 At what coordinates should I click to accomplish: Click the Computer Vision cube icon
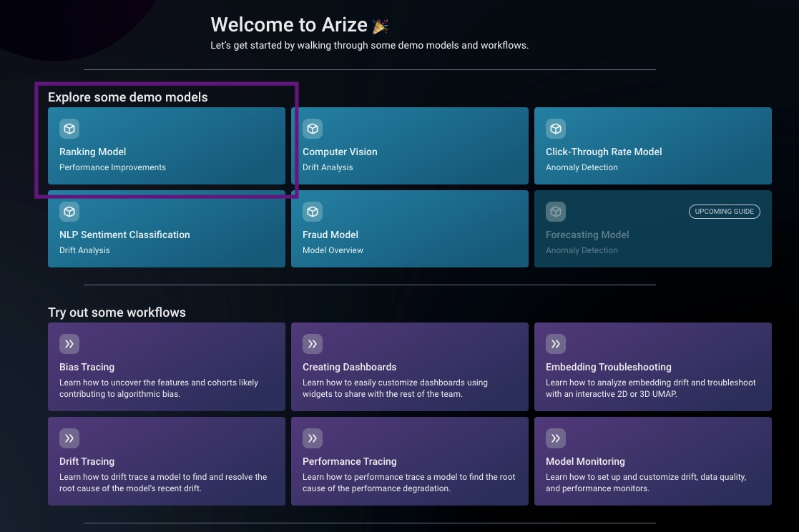tap(313, 129)
